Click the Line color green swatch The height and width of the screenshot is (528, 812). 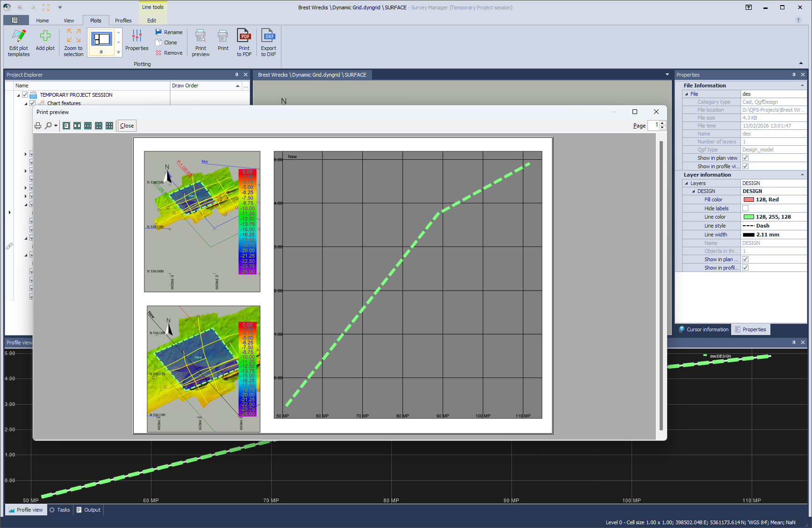coord(748,217)
